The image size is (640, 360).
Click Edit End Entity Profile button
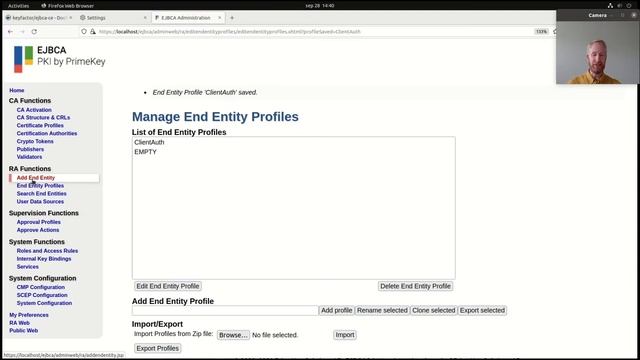[168, 286]
